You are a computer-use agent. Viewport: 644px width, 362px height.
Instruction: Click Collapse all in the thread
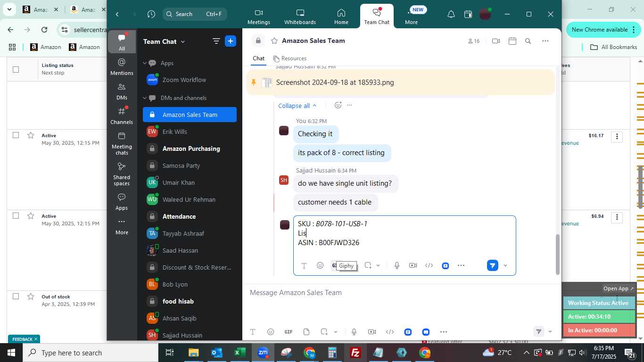(297, 106)
